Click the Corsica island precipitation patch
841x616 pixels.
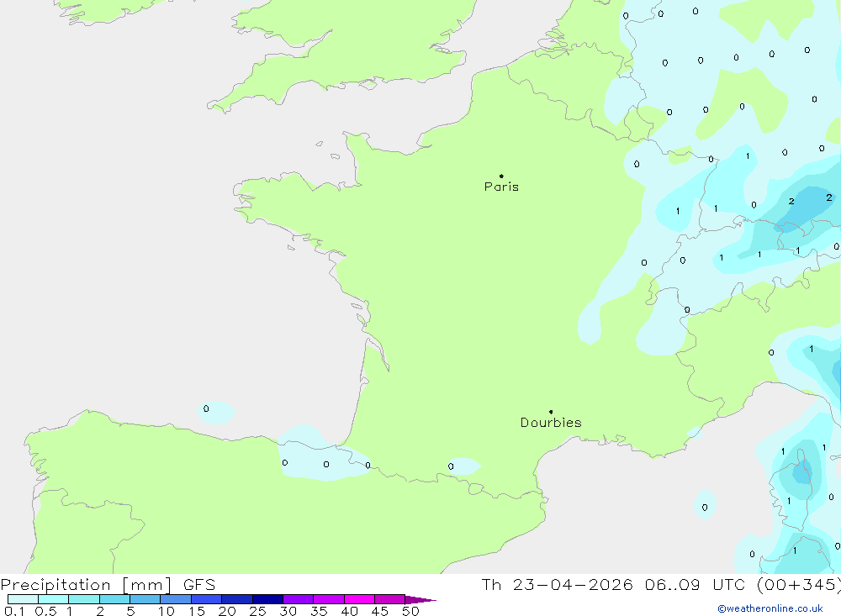[x=801, y=475]
